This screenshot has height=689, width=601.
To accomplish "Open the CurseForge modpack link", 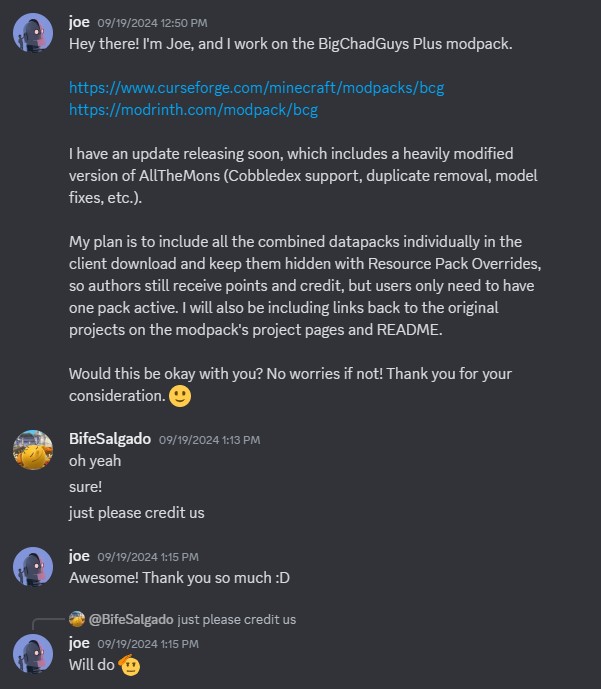I will point(256,88).
